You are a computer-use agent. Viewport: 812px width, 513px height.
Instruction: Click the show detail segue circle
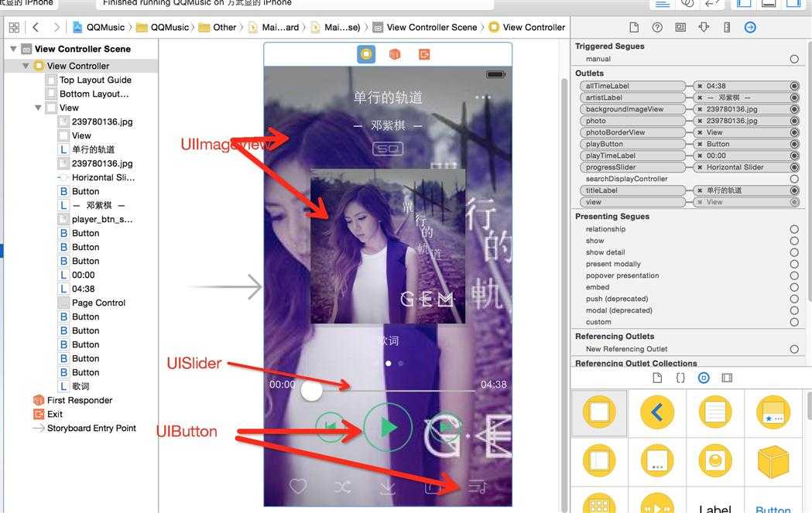(794, 252)
